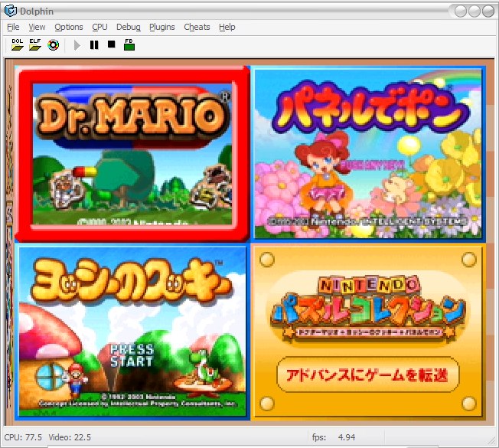Image resolution: width=499 pixels, height=448 pixels.
Task: Select the Dr. MARIO game panel
Action: pos(132,154)
